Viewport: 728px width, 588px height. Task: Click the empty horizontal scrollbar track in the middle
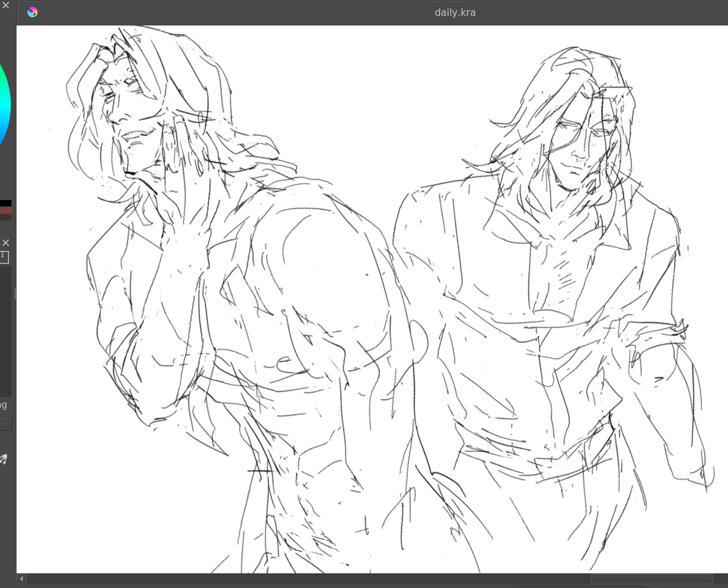click(306, 579)
